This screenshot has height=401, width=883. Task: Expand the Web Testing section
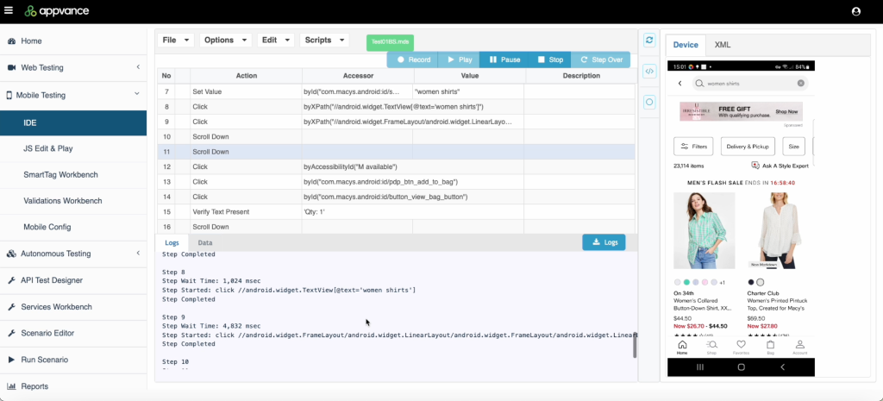pyautogui.click(x=73, y=68)
